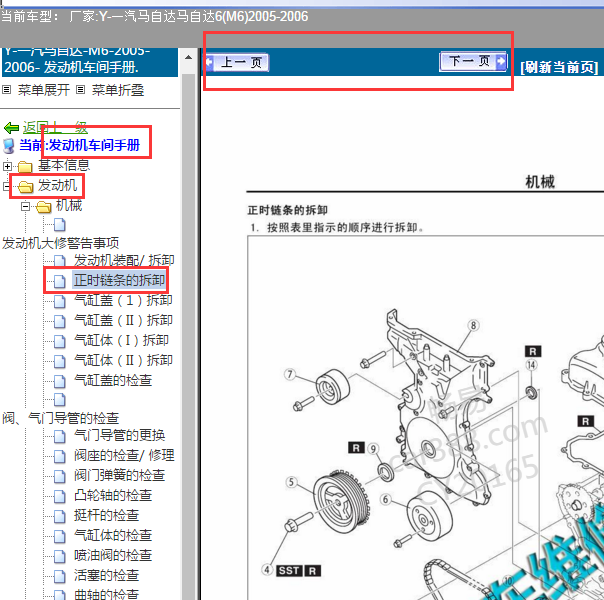Screen dimensions: 604x600
Task: Open 气缸盖（II）拆卸 page
Action: point(123,320)
